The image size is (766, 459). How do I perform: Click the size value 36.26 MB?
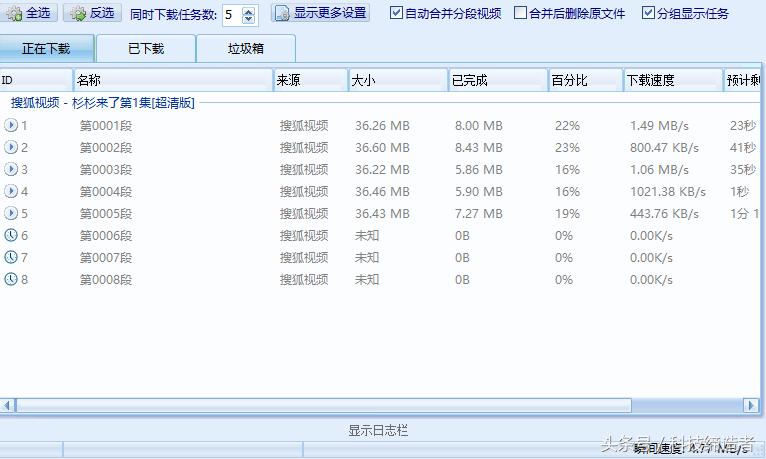click(383, 125)
